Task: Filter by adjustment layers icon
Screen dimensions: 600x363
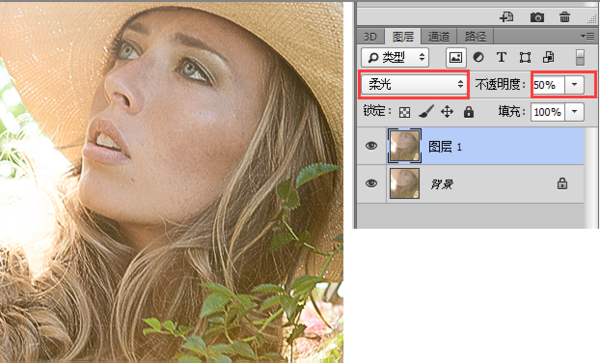Action: 478,57
